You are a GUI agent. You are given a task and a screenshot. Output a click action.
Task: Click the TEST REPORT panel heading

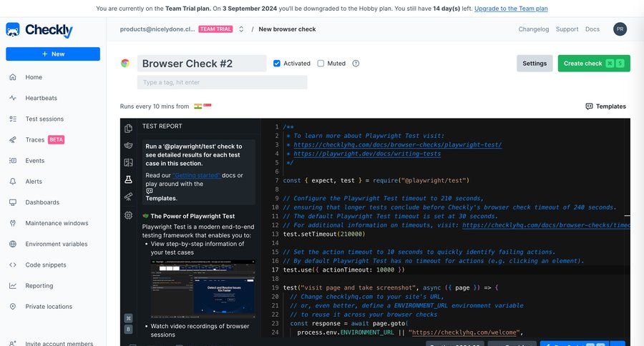162,127
